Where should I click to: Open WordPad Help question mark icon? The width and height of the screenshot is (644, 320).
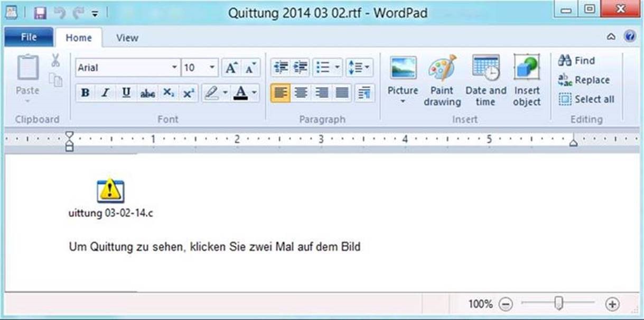629,36
